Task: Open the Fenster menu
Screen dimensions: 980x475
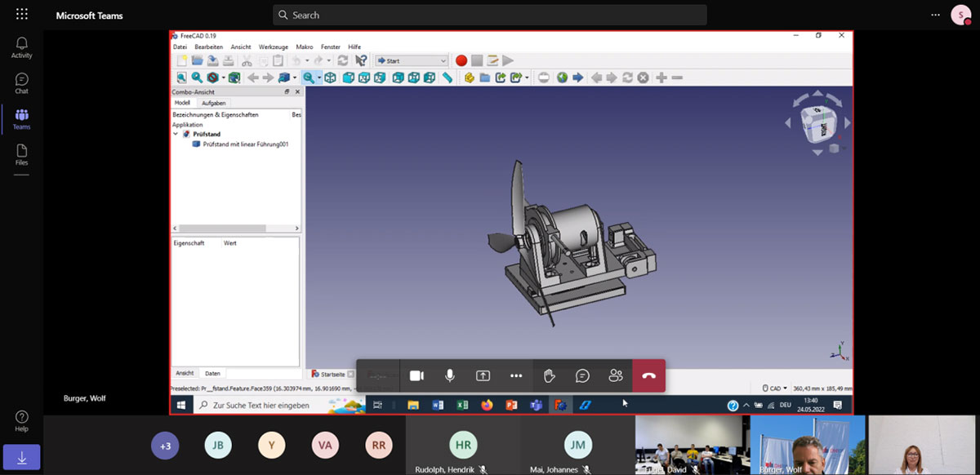Action: tap(331, 47)
